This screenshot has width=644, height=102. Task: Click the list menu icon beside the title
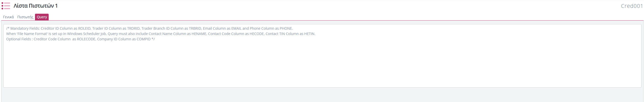6,6
